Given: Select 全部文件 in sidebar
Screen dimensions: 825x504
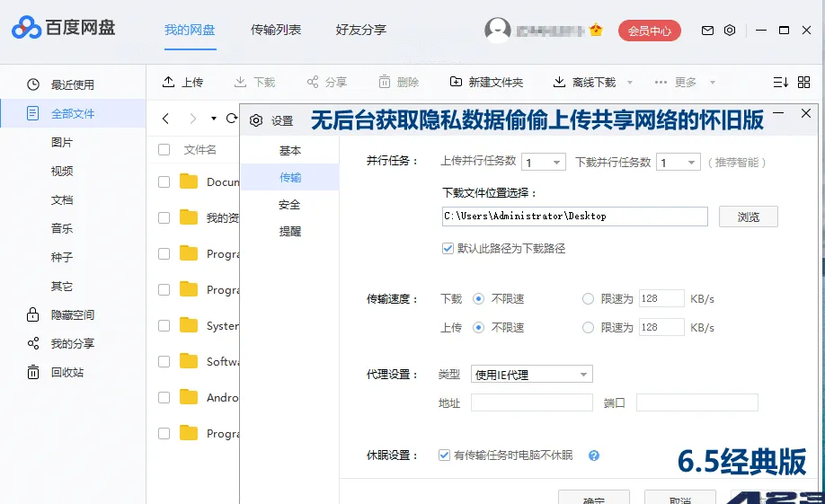Looking at the screenshot, I should pos(73,113).
